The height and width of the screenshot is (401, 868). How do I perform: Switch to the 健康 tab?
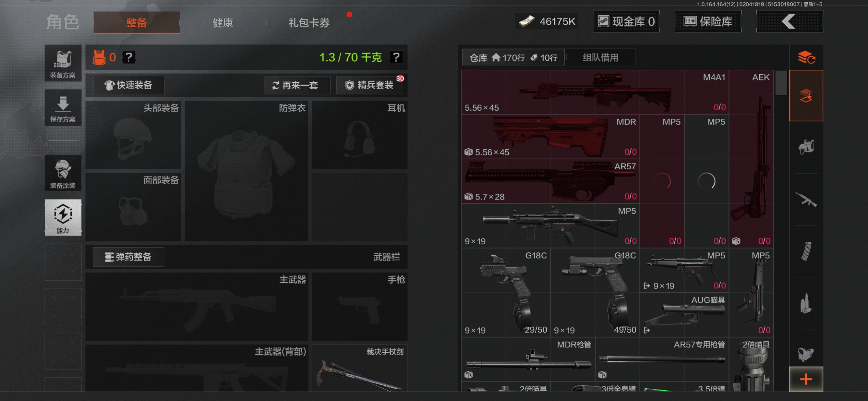(x=223, y=23)
